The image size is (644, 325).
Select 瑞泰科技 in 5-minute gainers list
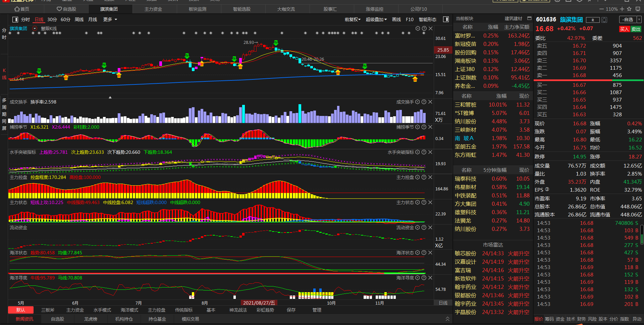[x=466, y=179]
